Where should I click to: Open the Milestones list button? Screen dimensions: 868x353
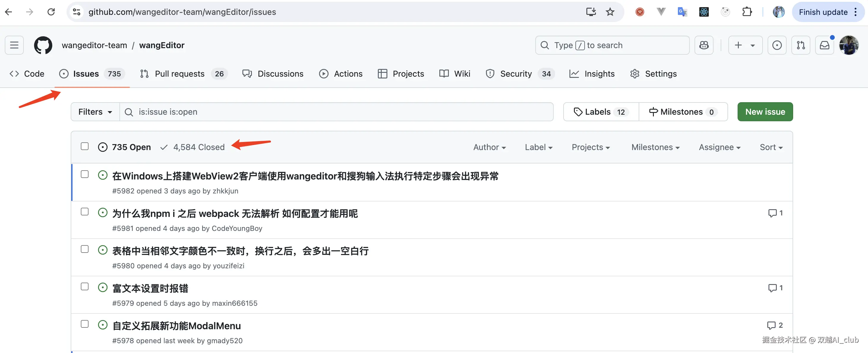click(x=683, y=112)
